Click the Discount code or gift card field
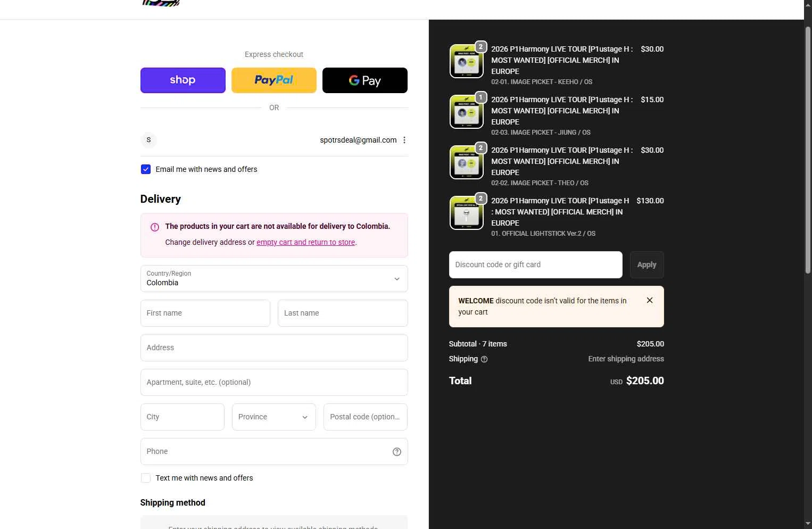The width and height of the screenshot is (812, 529). [535, 264]
